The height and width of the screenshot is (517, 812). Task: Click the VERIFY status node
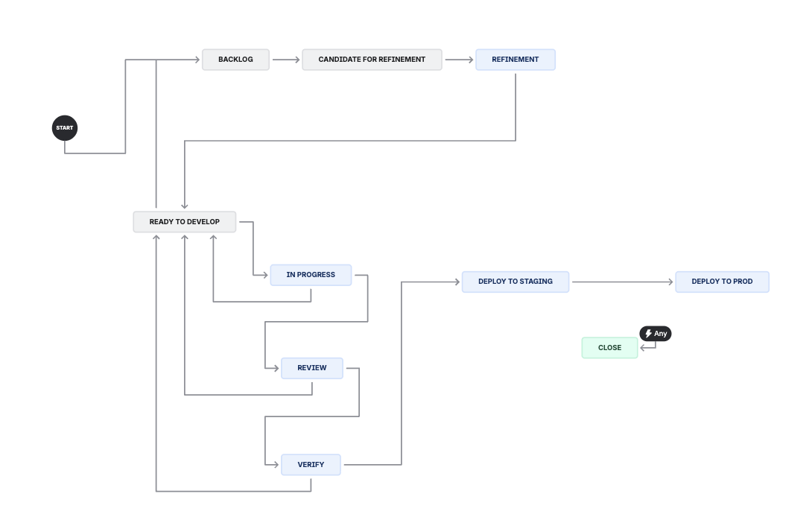click(x=311, y=465)
